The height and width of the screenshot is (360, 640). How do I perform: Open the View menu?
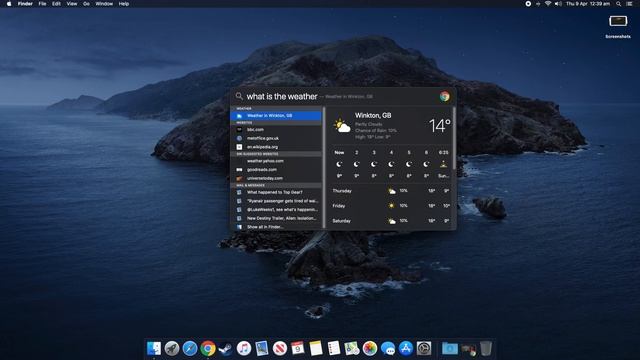72,4
